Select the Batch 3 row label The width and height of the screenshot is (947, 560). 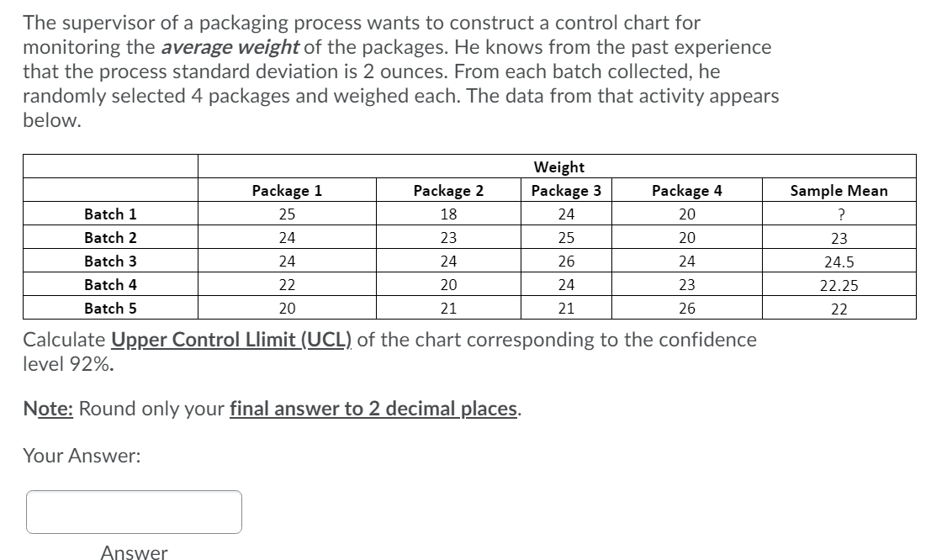pyautogui.click(x=110, y=261)
